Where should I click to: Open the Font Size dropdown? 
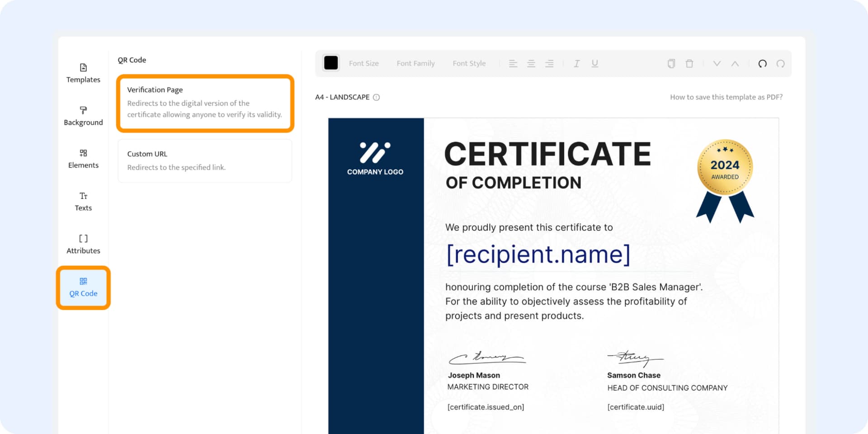point(363,63)
